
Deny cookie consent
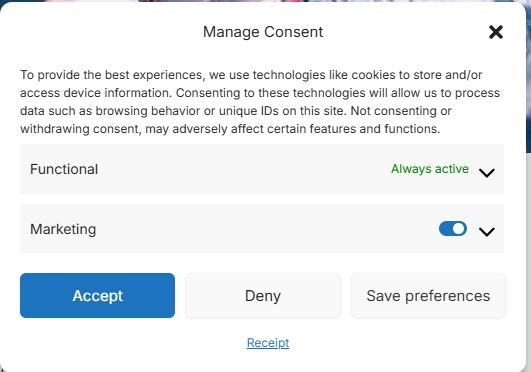click(263, 295)
